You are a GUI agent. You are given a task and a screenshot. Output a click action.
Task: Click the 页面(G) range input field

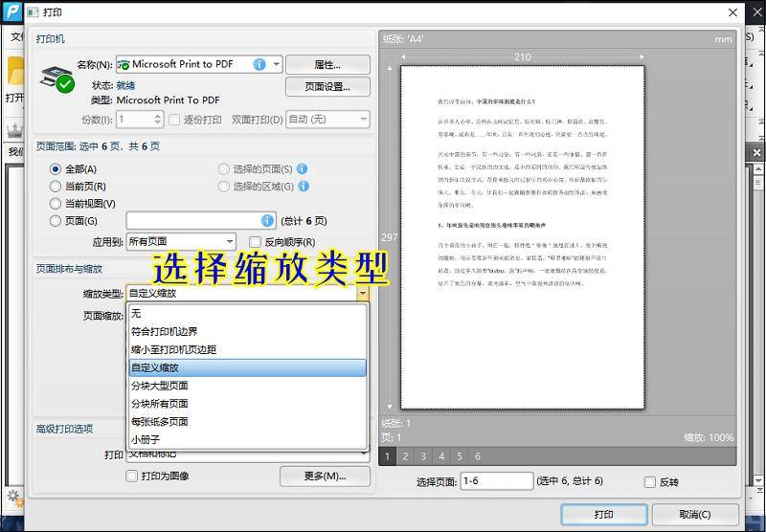coord(201,221)
